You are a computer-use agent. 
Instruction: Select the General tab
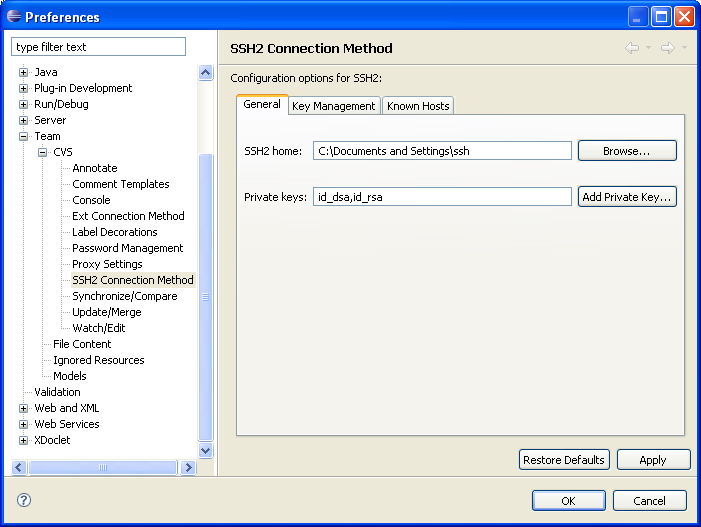(262, 105)
